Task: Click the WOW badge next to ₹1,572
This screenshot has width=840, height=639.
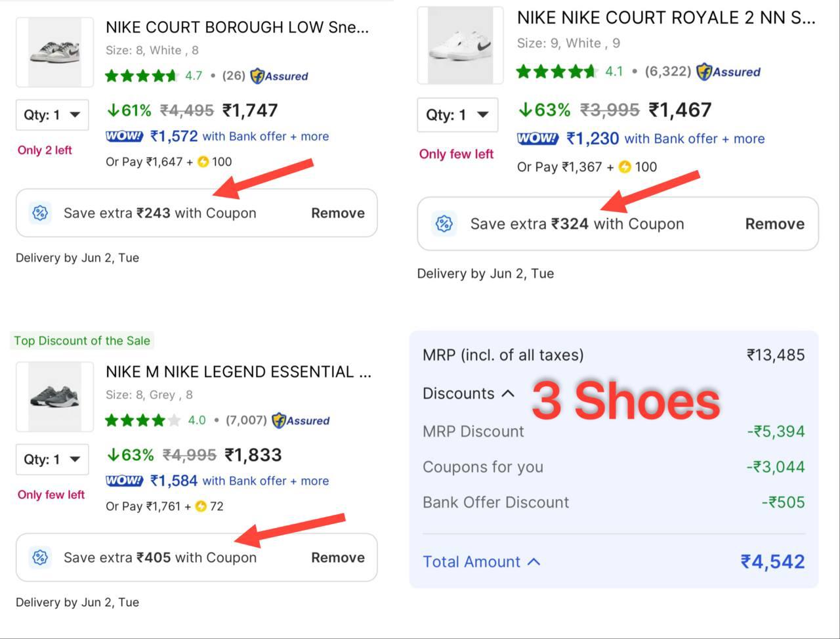Action: pyautogui.click(x=124, y=136)
